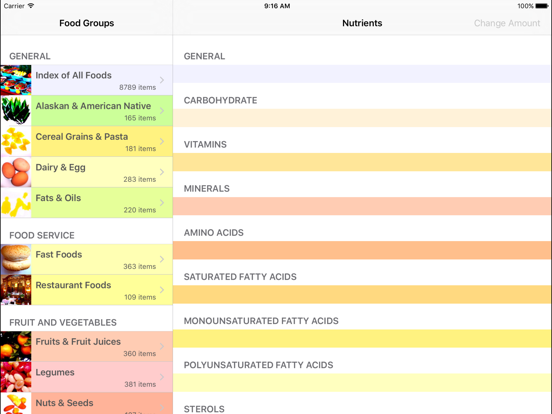Select Fast Foods label
This screenshot has width=552, height=414.
pyautogui.click(x=58, y=255)
